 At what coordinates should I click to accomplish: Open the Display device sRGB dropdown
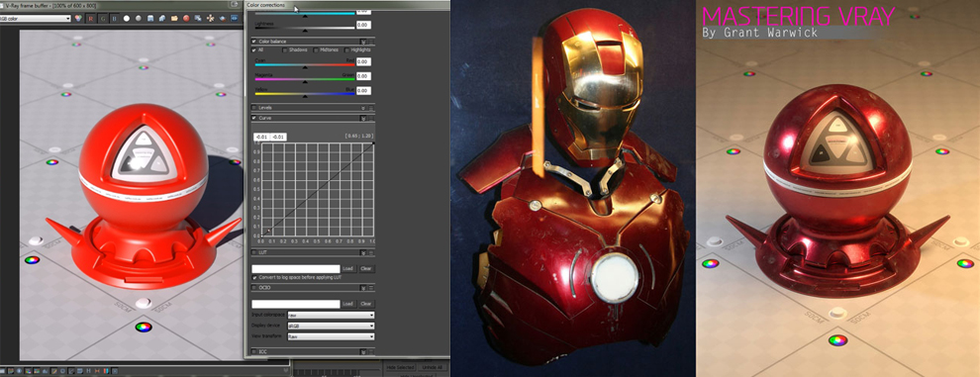pyautogui.click(x=330, y=326)
